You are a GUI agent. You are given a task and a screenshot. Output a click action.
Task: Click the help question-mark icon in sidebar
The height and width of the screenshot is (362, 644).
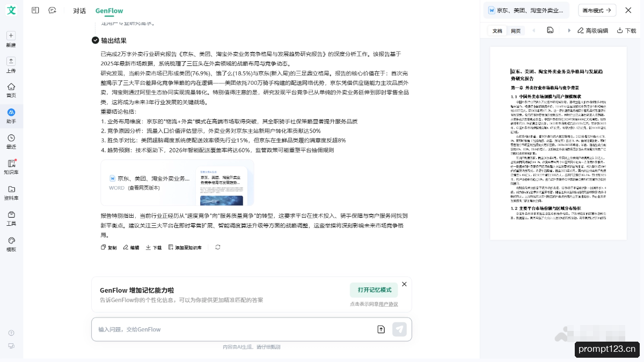coord(11,333)
